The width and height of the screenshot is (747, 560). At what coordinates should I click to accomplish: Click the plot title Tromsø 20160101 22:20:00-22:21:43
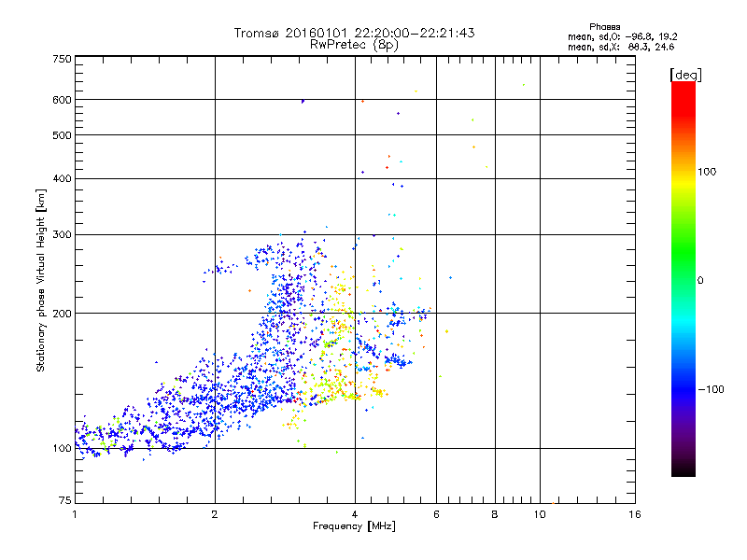pos(354,33)
